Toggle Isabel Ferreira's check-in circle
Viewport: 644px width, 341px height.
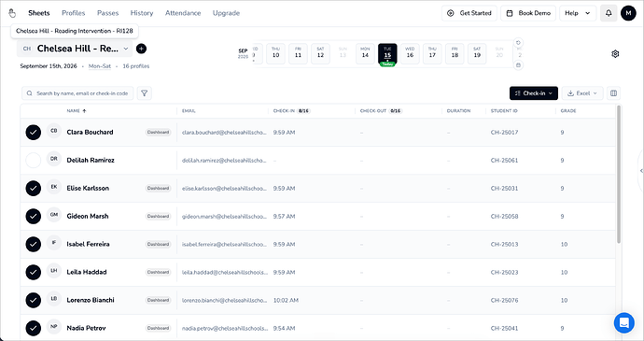(x=34, y=245)
